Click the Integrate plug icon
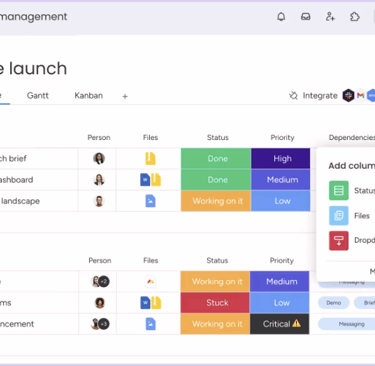Screen dimensions: 375x366 (x=293, y=96)
